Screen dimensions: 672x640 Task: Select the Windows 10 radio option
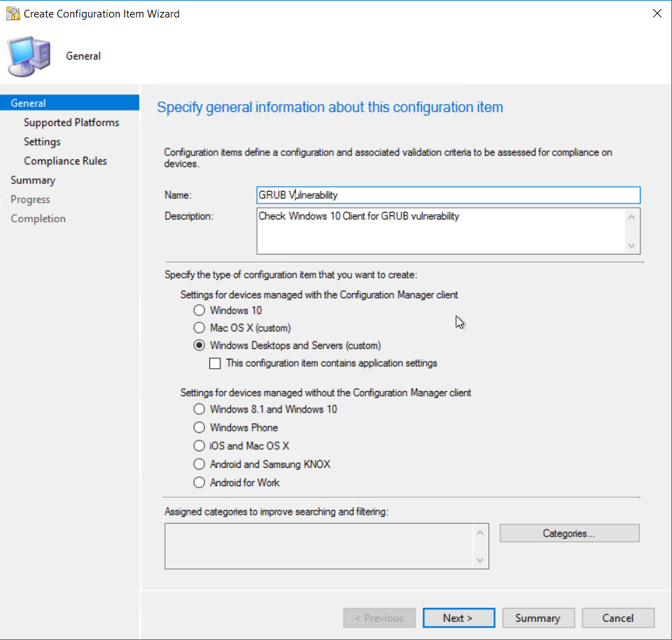[199, 310]
